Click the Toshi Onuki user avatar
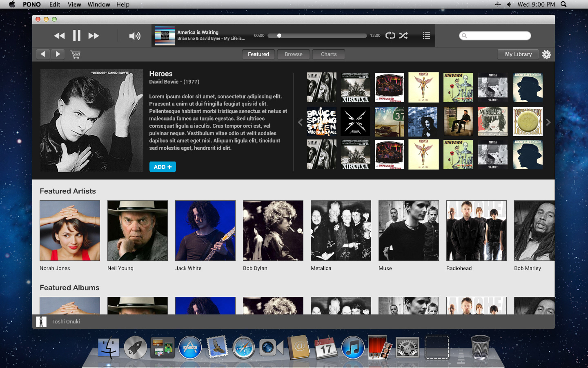588x368 pixels. point(41,322)
